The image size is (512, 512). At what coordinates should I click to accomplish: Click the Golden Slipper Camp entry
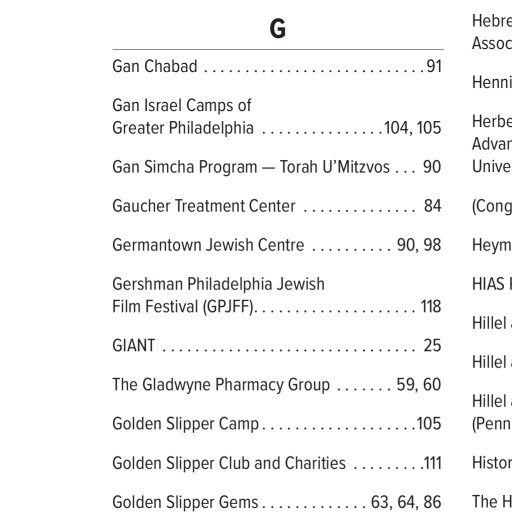pyautogui.click(x=277, y=424)
